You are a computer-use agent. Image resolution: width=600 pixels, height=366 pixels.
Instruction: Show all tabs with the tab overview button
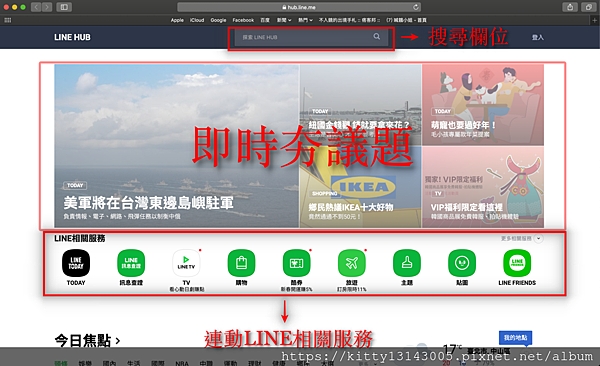coord(588,7)
